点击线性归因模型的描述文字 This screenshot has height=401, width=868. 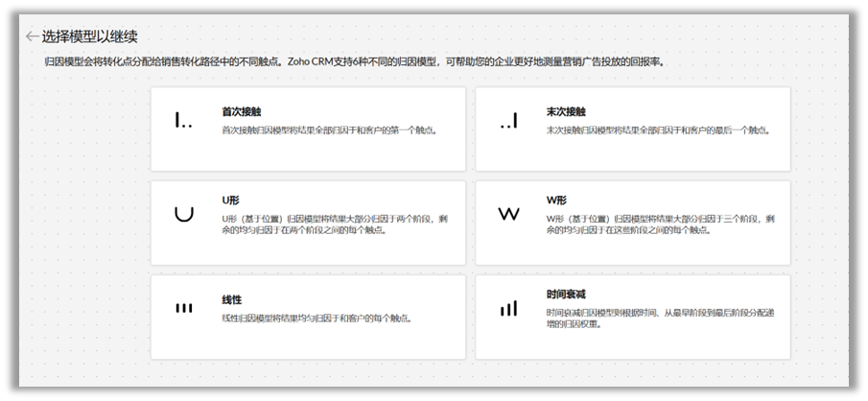point(322,318)
